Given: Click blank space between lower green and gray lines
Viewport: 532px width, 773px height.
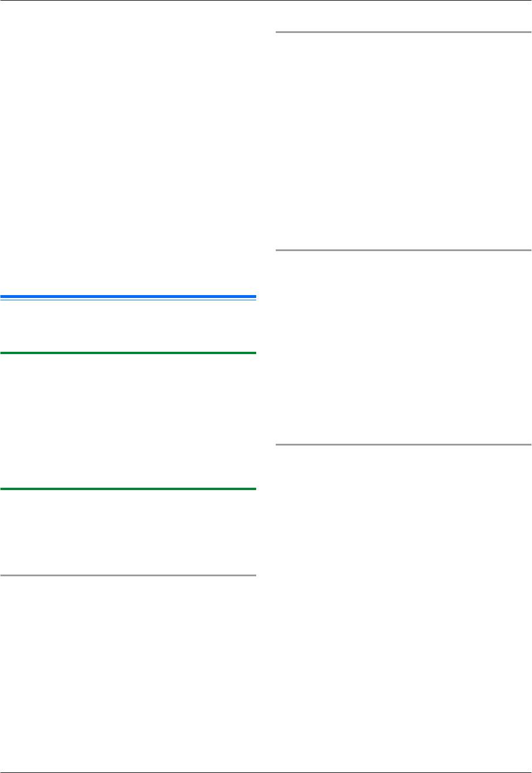Looking at the screenshot, I should point(128,532).
